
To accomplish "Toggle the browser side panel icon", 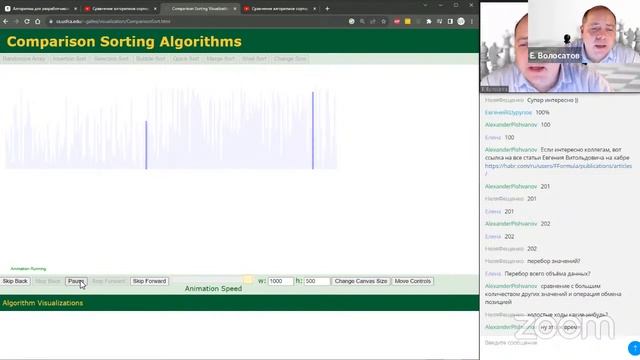I will (450, 21).
